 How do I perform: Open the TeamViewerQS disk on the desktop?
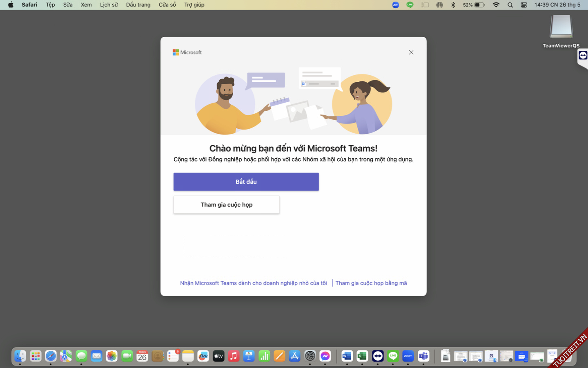click(561, 31)
